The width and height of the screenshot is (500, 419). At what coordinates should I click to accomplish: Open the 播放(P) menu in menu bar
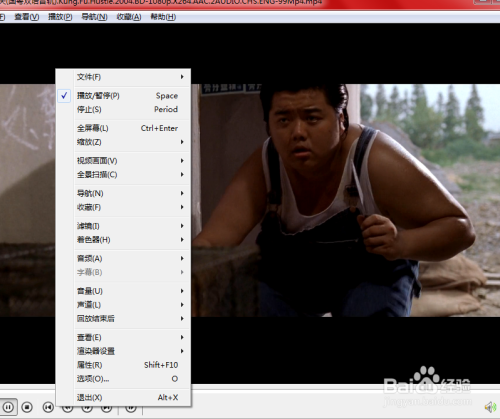coord(60,17)
